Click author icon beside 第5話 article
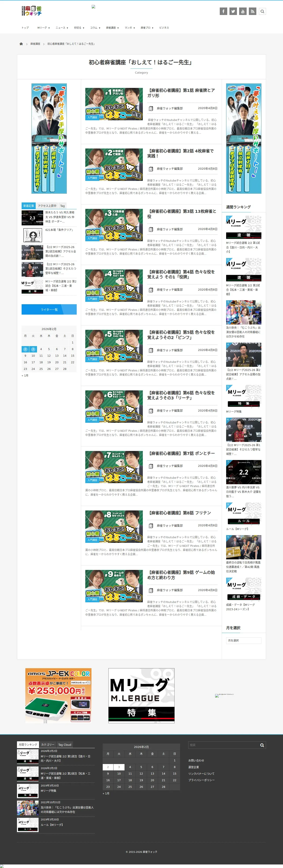The image size is (283, 868). pyautogui.click(x=151, y=350)
